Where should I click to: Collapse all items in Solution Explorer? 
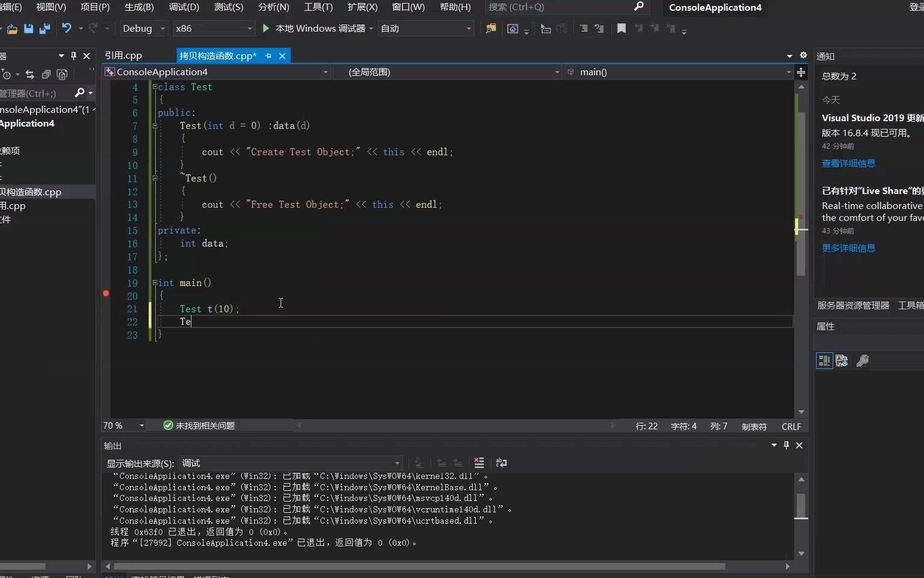pyautogui.click(x=46, y=74)
